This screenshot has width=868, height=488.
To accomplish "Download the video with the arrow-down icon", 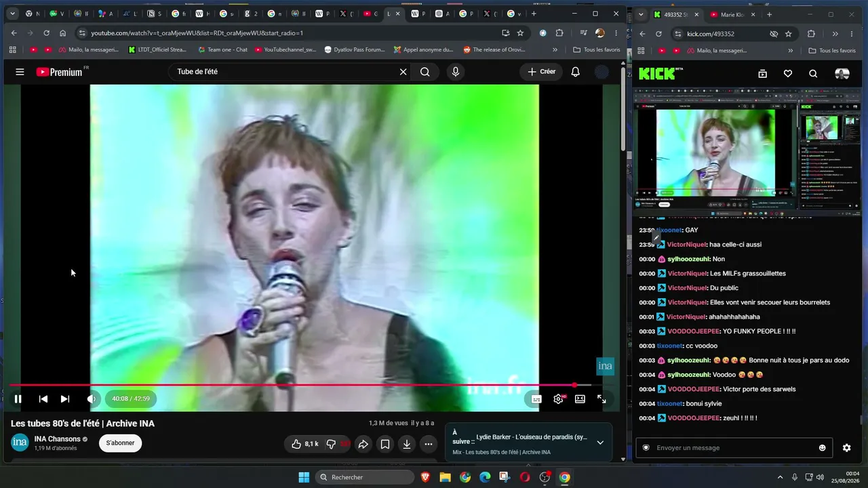I will [x=407, y=444].
